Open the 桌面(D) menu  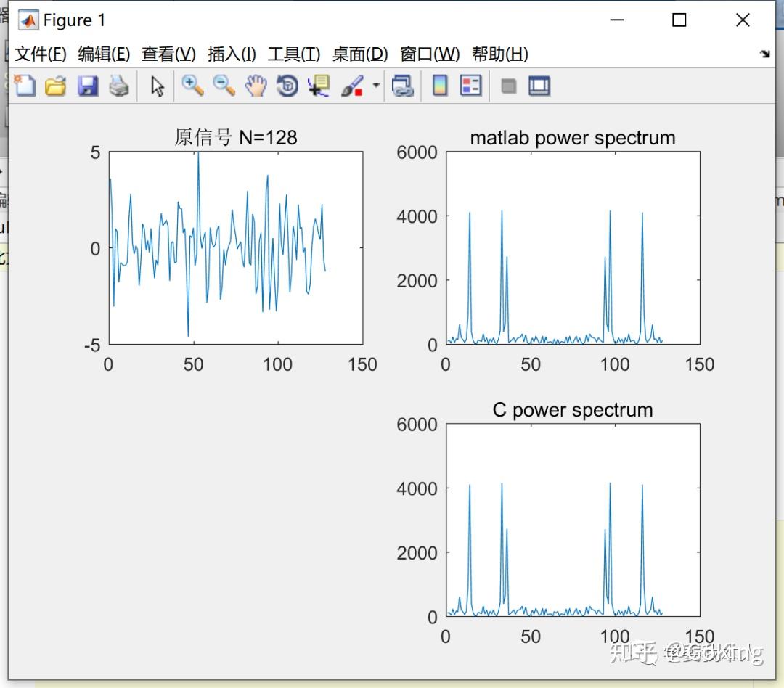click(x=360, y=54)
